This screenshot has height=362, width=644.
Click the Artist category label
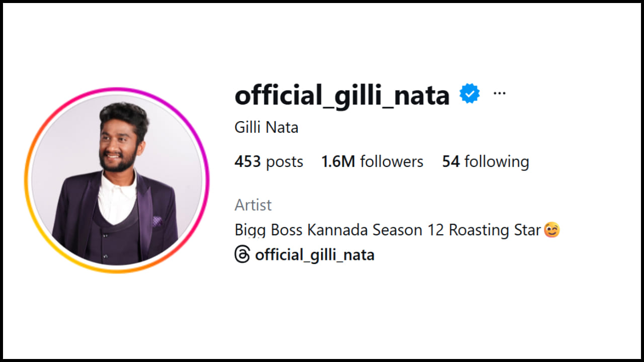(x=253, y=205)
